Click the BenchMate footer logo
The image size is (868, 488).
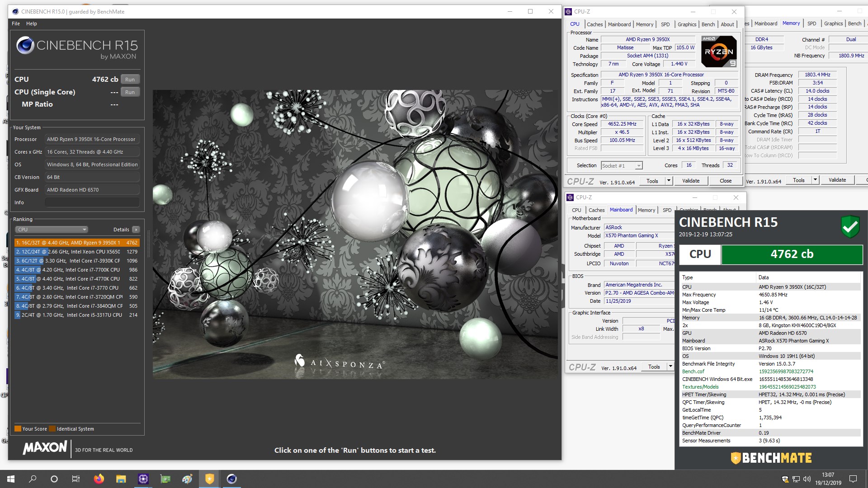point(771,458)
